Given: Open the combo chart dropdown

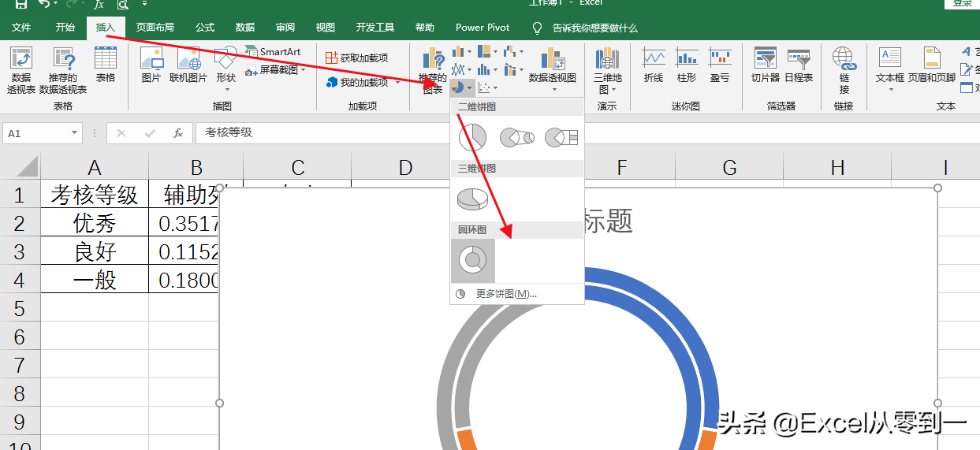Looking at the screenshot, I should pos(514,69).
